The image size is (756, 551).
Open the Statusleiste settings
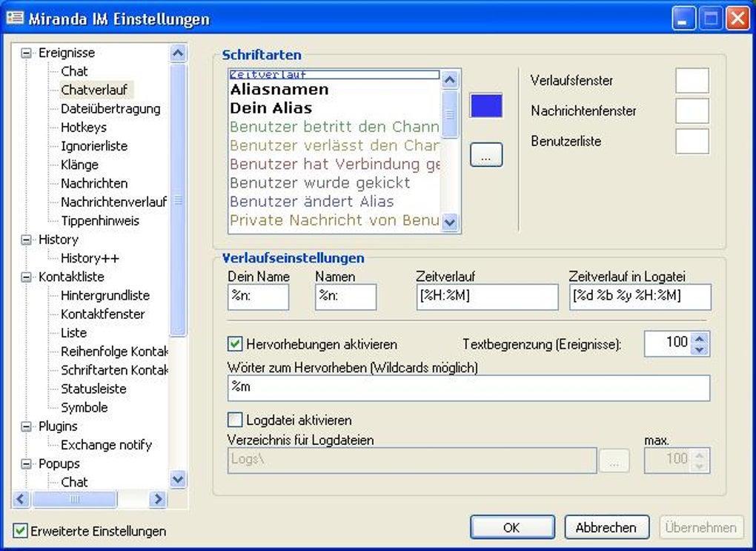pos(93,389)
